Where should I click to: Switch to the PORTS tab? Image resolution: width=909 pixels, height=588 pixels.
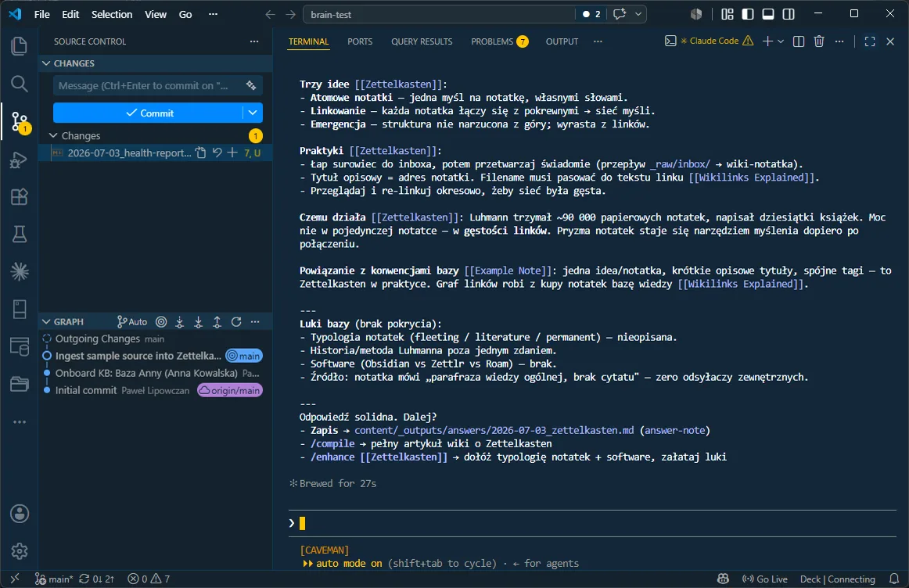(x=360, y=41)
